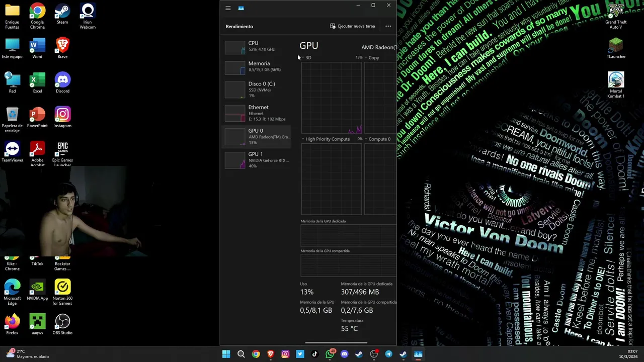Image resolution: width=644 pixels, height=362 pixels.
Task: Open aaqws Minecraft desktop icon
Action: click(x=37, y=324)
